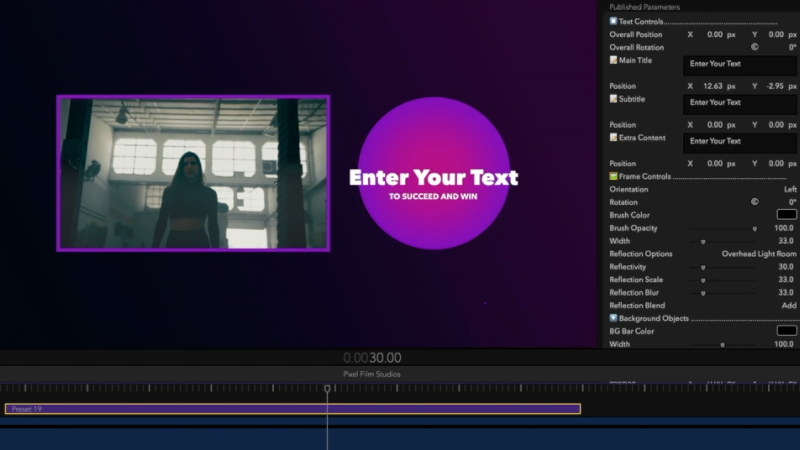Click the Frame Controls section icon

[613, 176]
